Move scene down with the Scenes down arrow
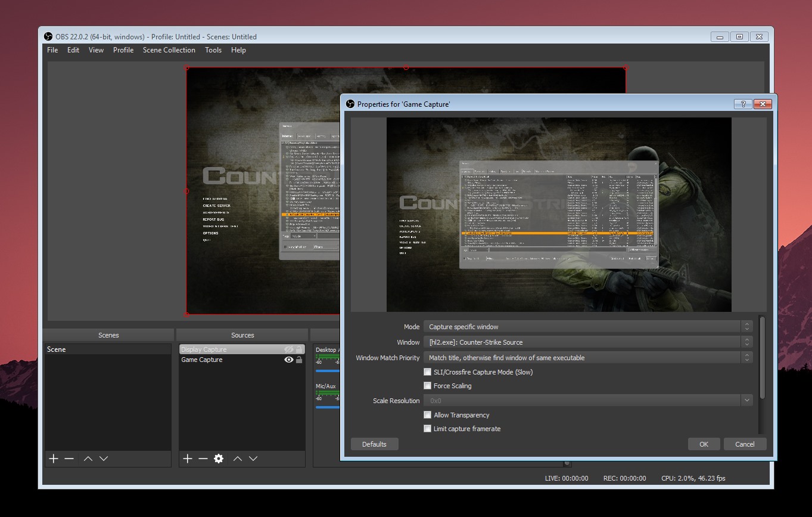The image size is (812, 517). coord(104,459)
